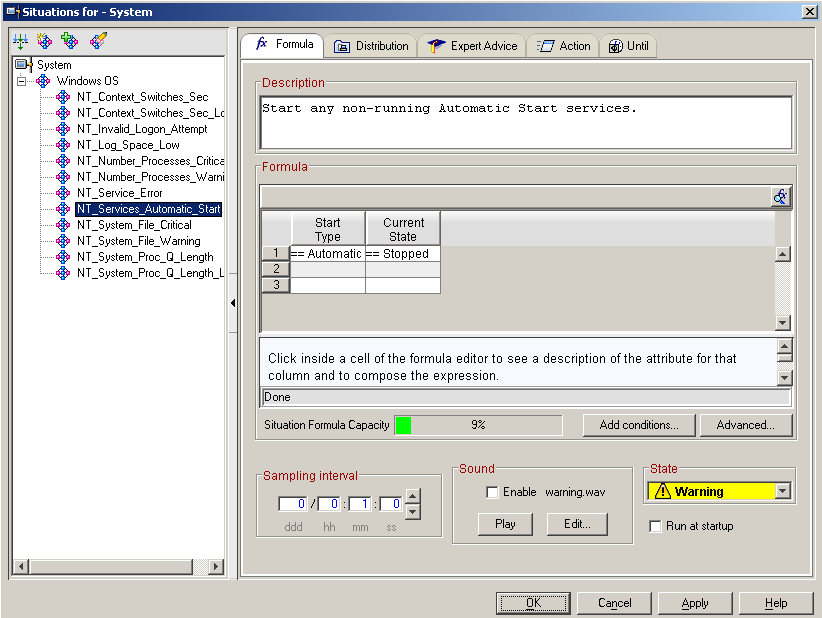822x618 pixels.
Task: Click the icon beside NT_System_File_Warning
Action: [x=63, y=241]
